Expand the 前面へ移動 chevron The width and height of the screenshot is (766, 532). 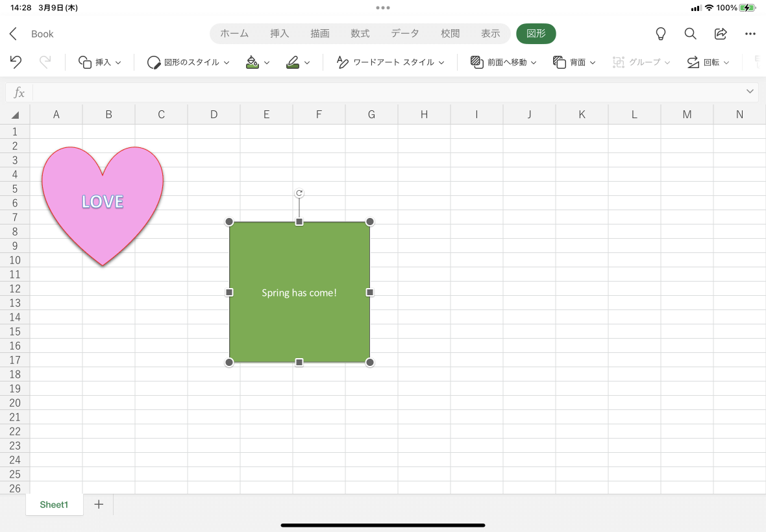pyautogui.click(x=534, y=62)
